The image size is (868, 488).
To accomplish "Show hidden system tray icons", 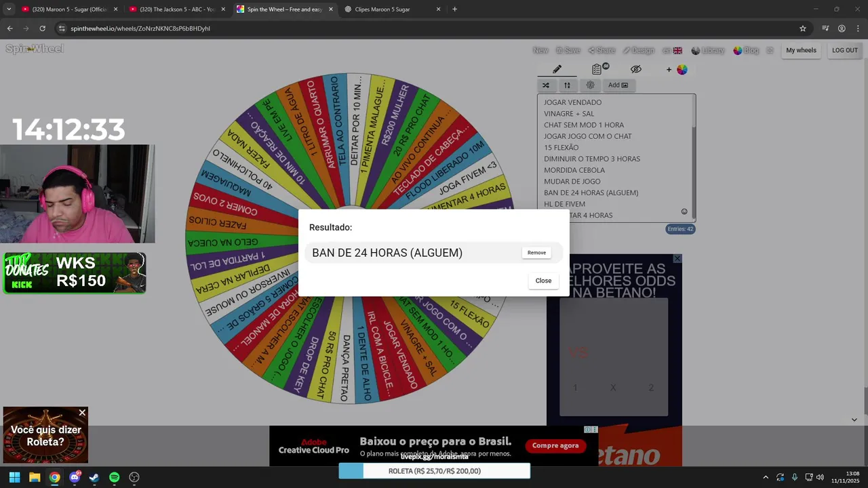I will coord(766,477).
